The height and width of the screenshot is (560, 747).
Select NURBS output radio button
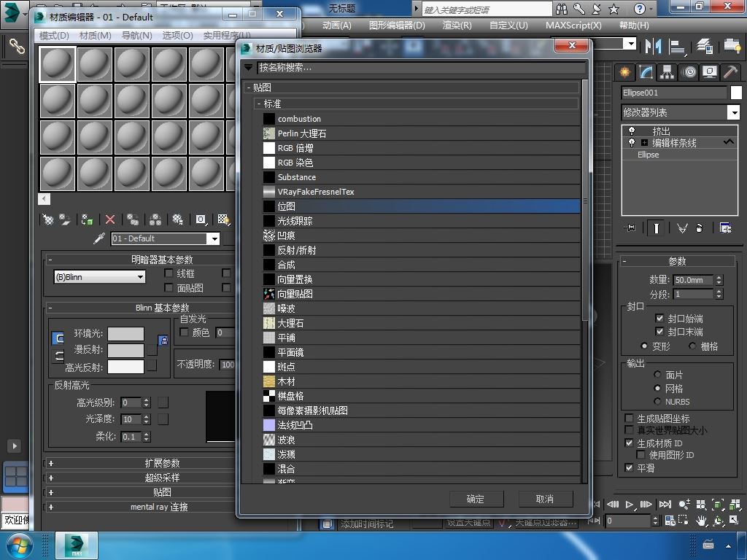click(657, 402)
